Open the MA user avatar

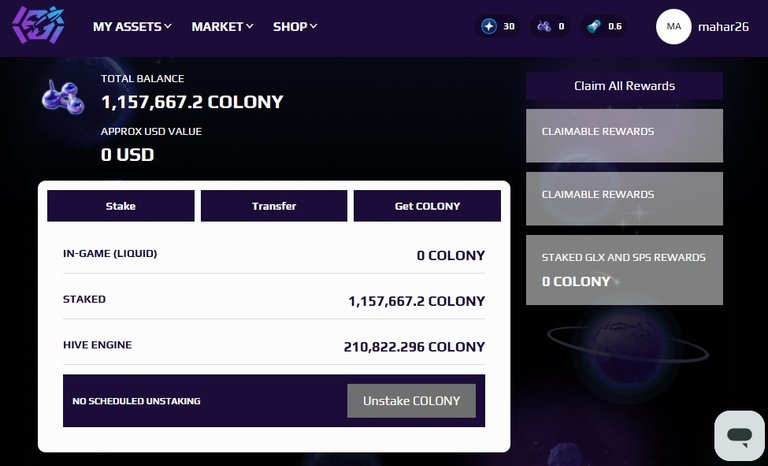tap(673, 26)
